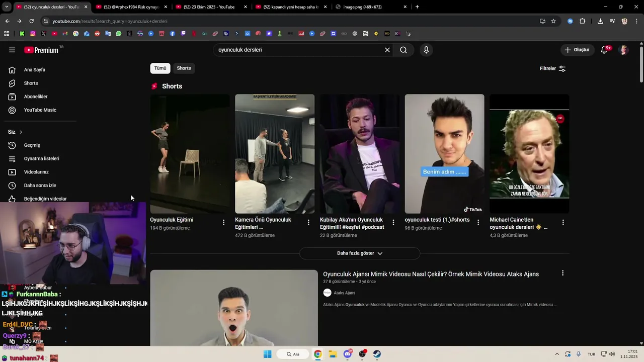Open Chrome downloads tray
Image resolution: width=644 pixels, height=362 pixels.
point(600,21)
